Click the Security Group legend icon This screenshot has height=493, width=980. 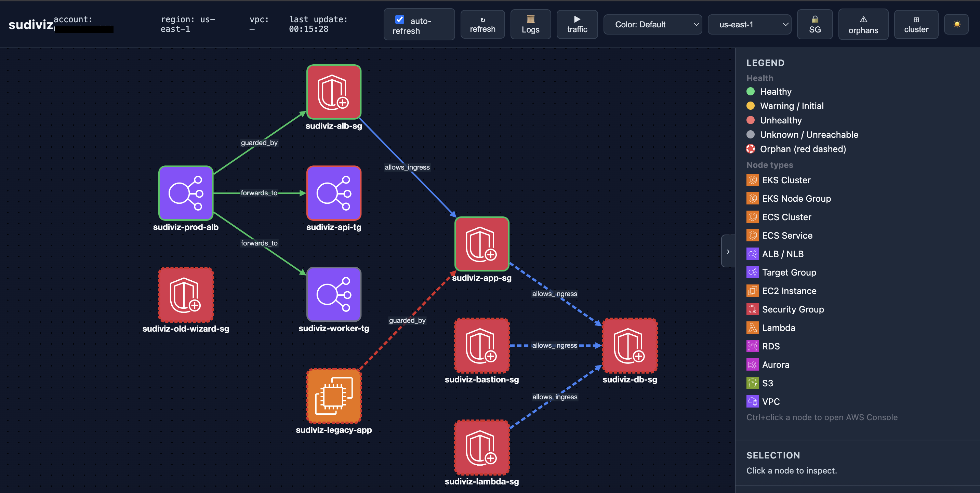(x=752, y=309)
